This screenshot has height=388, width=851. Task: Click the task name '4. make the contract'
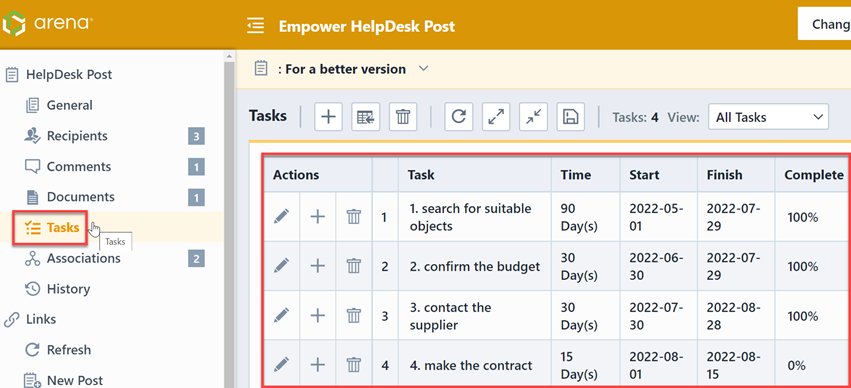tap(471, 365)
